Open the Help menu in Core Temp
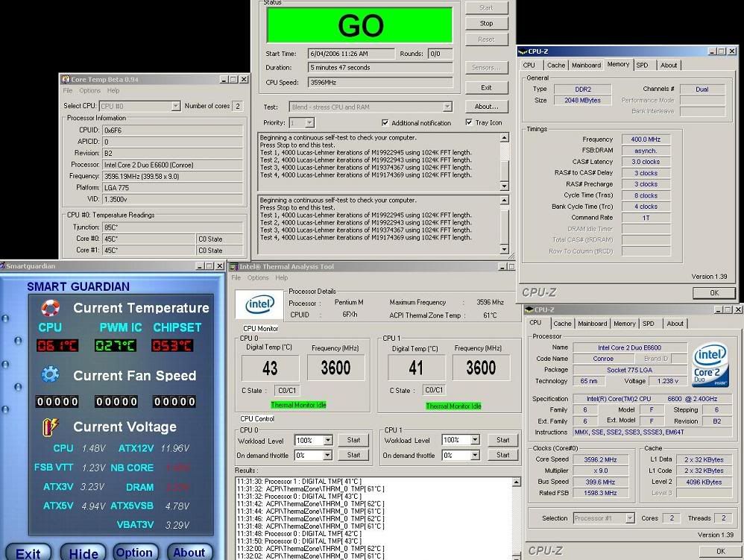Screen dimensions: 744x560 pos(113,91)
